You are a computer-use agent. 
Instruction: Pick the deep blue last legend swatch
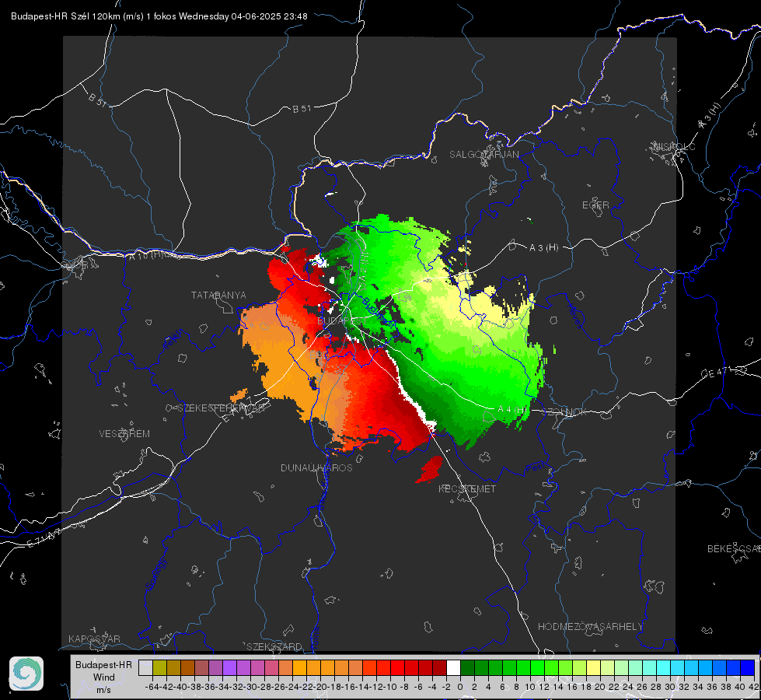(748, 667)
